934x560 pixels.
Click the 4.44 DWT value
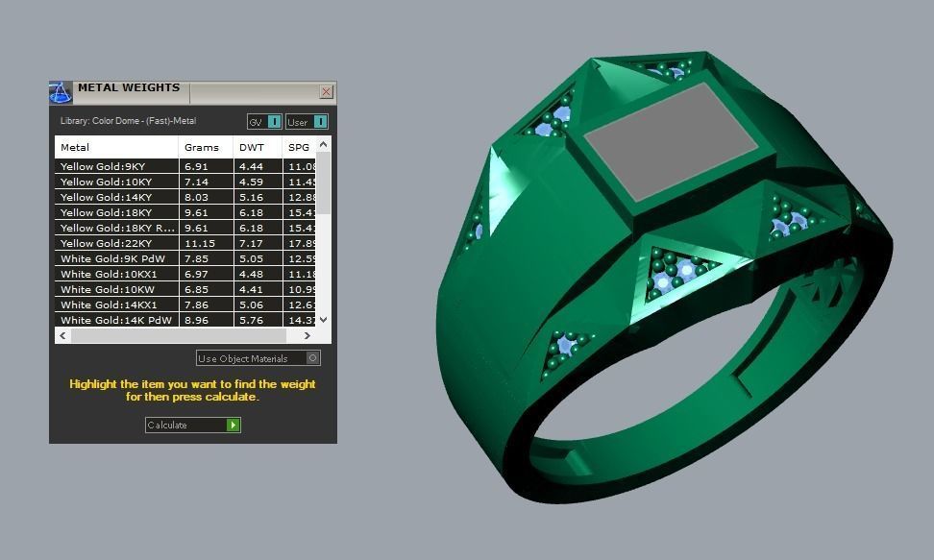[x=251, y=167]
